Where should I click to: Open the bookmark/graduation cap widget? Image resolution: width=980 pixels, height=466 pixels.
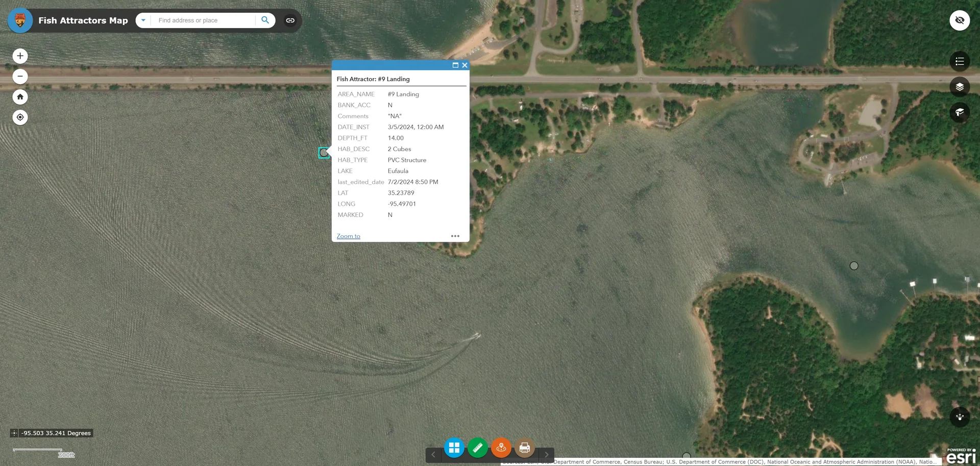pos(960,112)
